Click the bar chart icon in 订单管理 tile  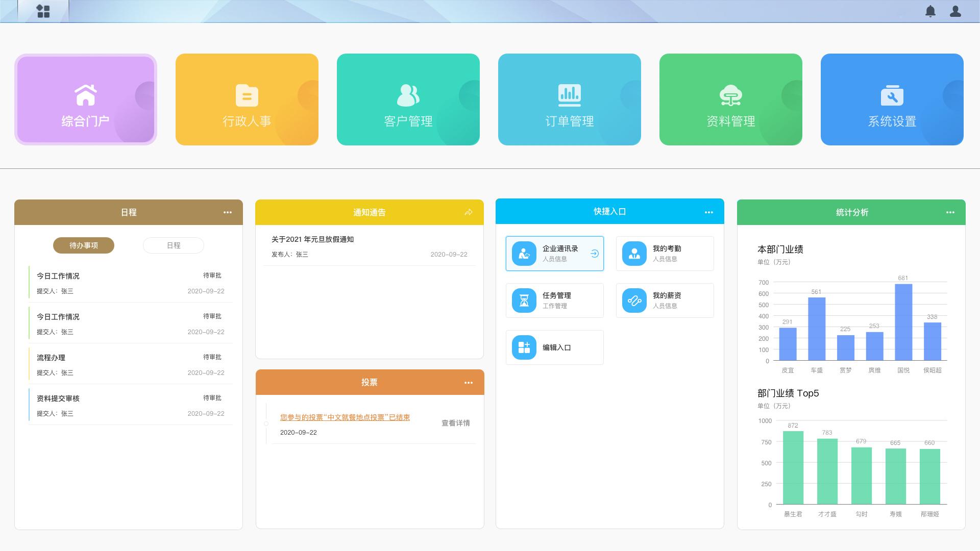coord(570,95)
